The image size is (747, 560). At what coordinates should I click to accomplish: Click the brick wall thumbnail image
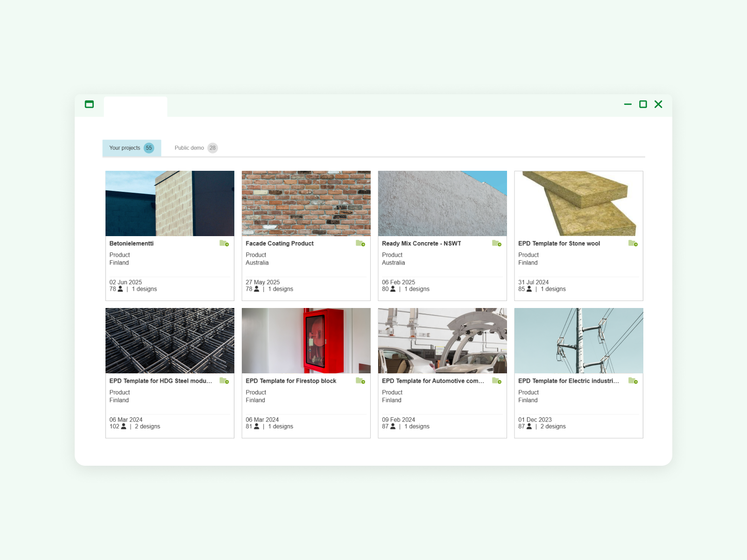306,203
